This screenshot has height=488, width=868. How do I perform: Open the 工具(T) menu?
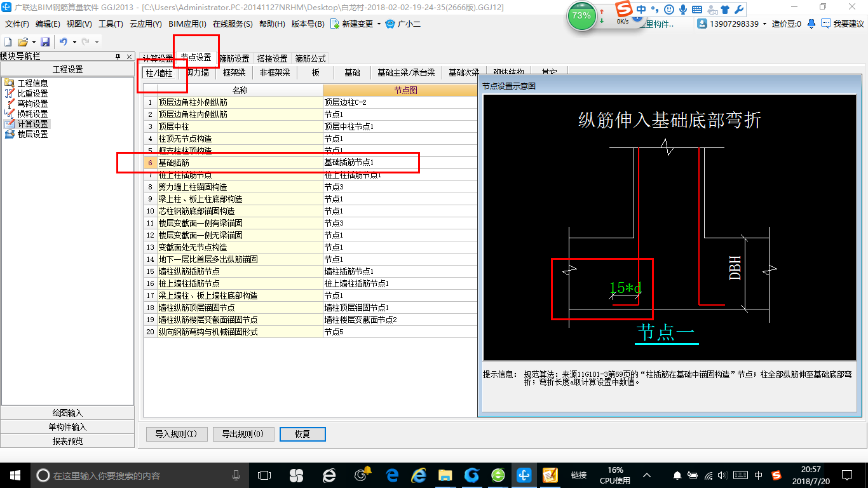(111, 24)
